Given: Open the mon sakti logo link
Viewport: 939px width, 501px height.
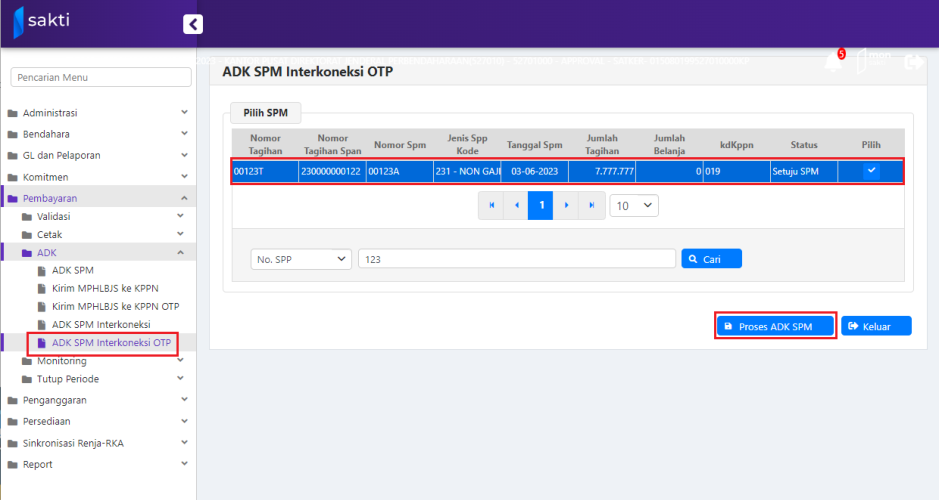Looking at the screenshot, I should pyautogui.click(x=874, y=62).
